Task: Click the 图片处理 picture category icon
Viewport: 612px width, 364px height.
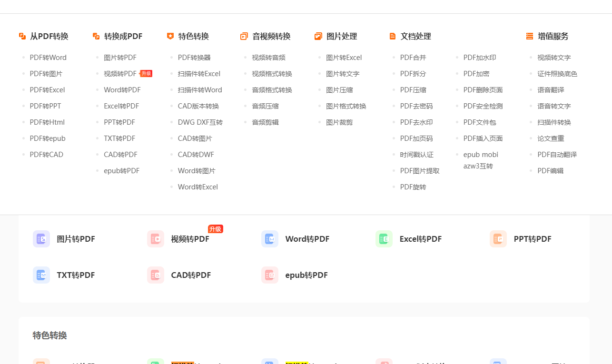Action: (x=318, y=36)
